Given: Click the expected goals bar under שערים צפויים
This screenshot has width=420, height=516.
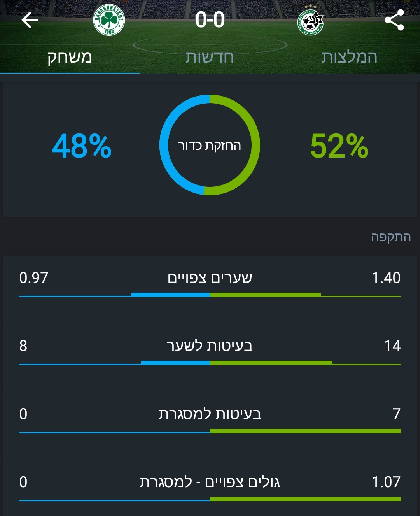Looking at the screenshot, I should [210, 295].
